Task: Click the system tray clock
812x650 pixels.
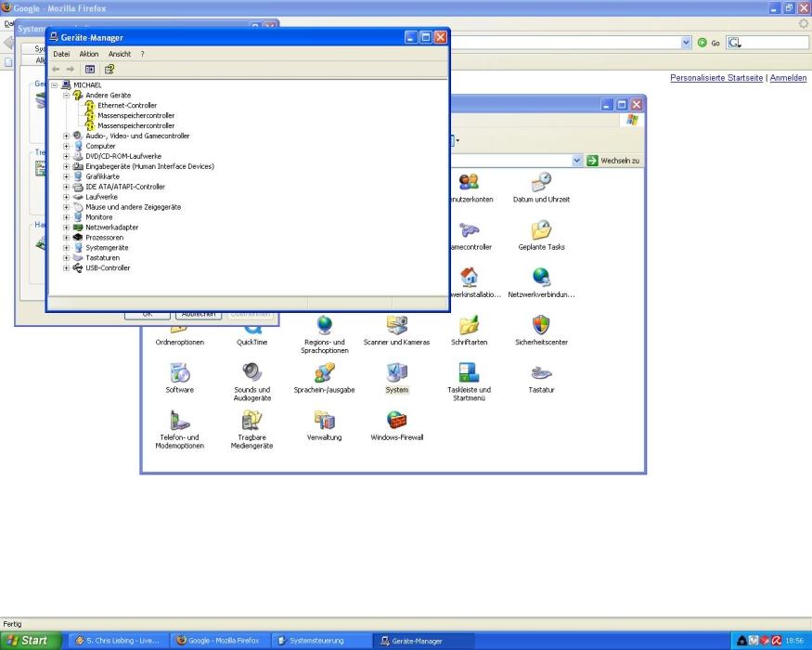Action: tap(794, 641)
